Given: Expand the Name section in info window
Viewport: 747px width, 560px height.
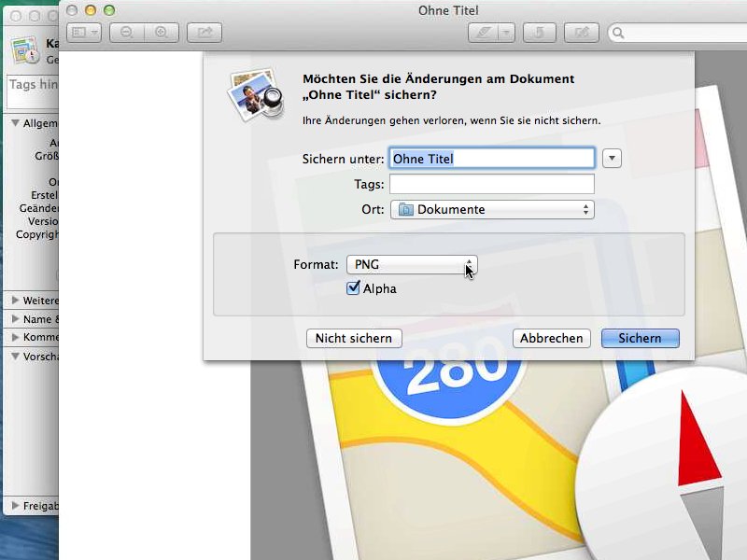Looking at the screenshot, I should coord(15,318).
